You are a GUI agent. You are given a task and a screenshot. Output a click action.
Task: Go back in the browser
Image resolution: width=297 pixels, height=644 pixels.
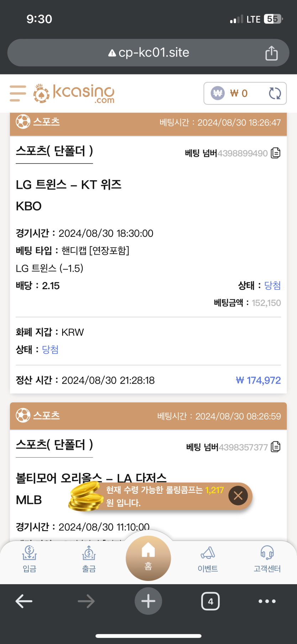click(24, 601)
